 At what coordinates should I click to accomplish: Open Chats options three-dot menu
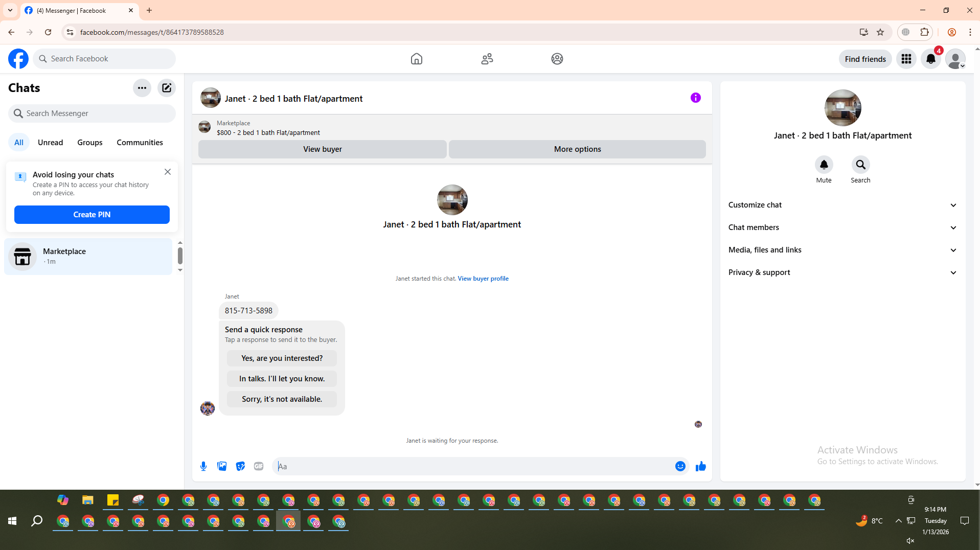tap(142, 88)
